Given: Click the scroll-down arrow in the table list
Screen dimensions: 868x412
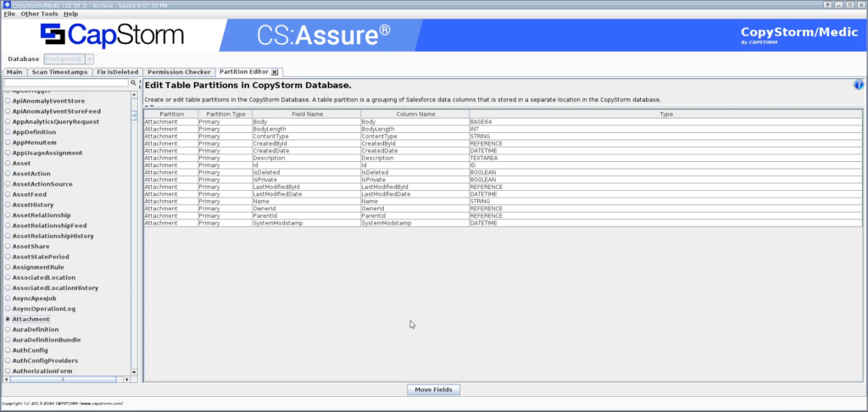Looking at the screenshot, I should 133,371.
